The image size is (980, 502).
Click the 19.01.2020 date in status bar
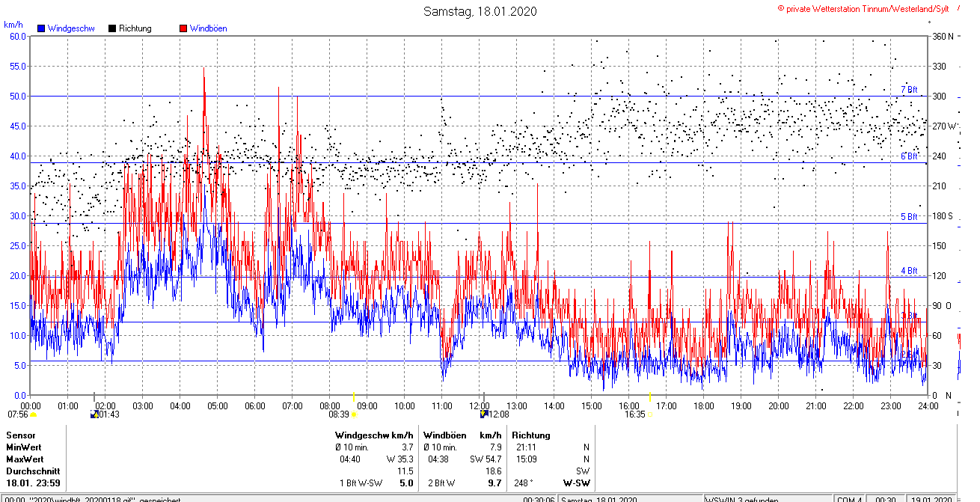pos(931,499)
